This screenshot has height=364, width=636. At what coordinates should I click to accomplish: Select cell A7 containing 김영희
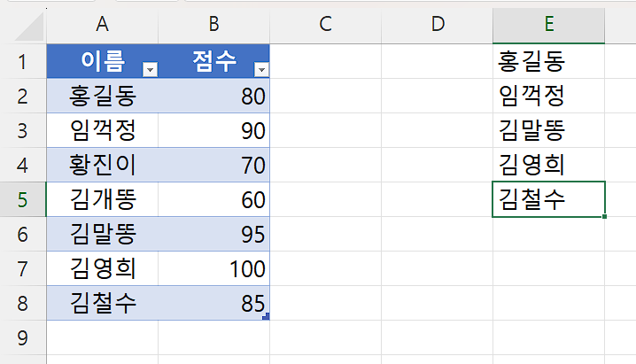point(102,268)
